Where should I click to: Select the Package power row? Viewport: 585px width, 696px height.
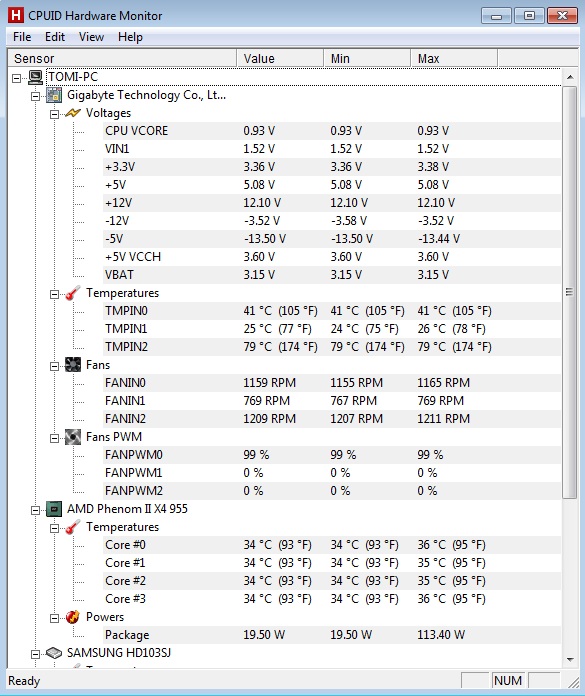pos(332,635)
